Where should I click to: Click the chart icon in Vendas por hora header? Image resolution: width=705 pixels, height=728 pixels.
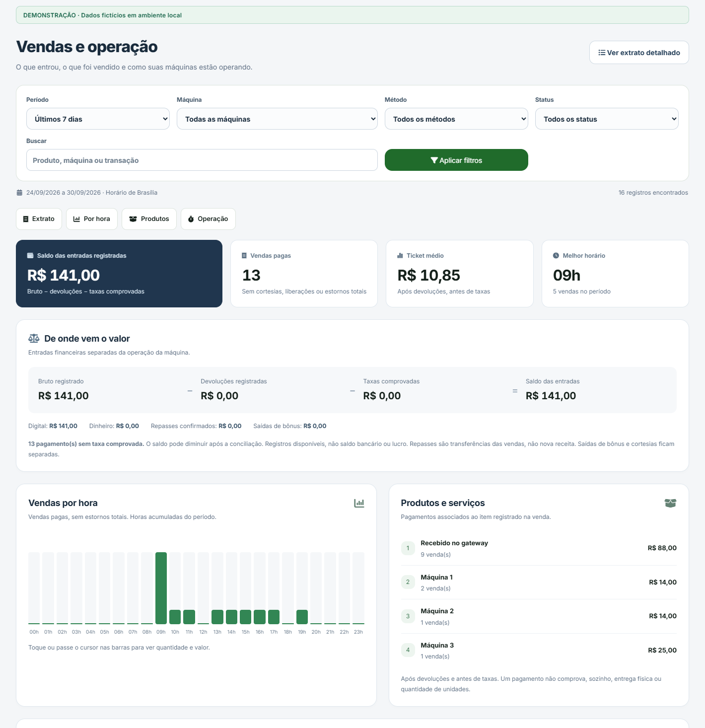[x=359, y=503]
